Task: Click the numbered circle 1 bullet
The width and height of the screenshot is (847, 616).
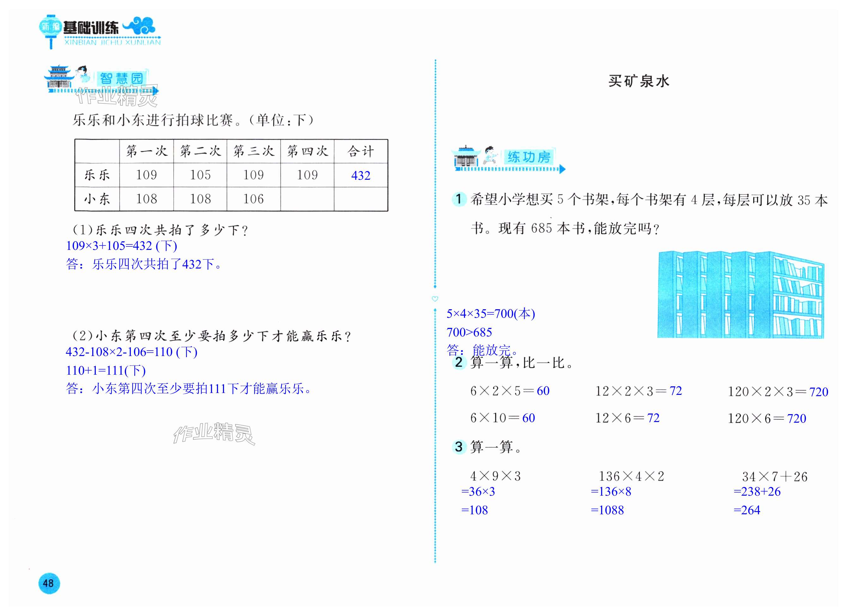Action: pos(459,199)
